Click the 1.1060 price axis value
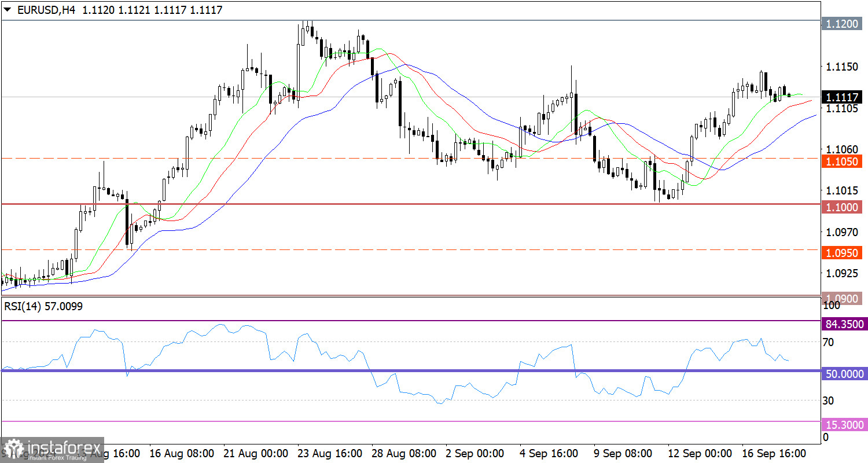This screenshot has height=463, width=868. (841, 149)
